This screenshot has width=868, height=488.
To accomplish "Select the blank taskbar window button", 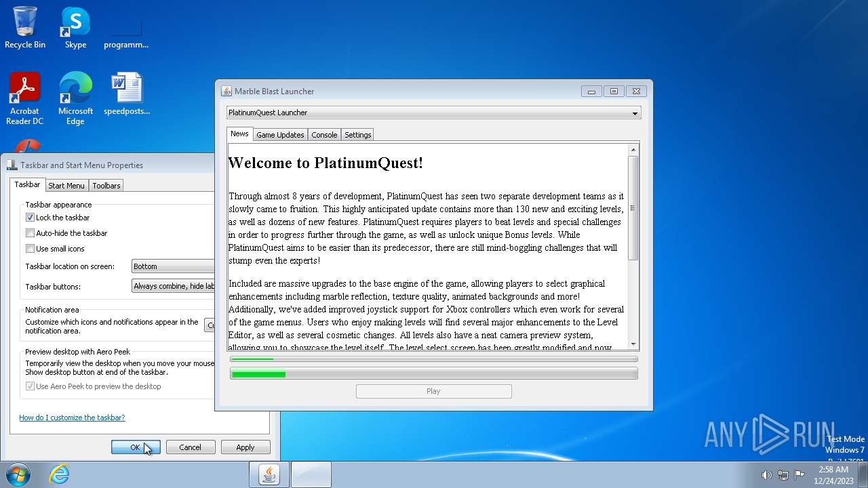I will [311, 474].
